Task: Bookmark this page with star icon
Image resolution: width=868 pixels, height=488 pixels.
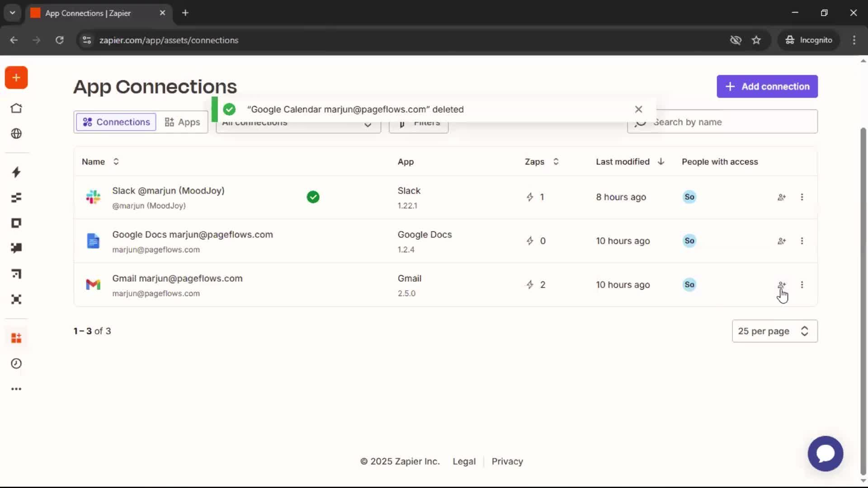Action: click(x=756, y=40)
